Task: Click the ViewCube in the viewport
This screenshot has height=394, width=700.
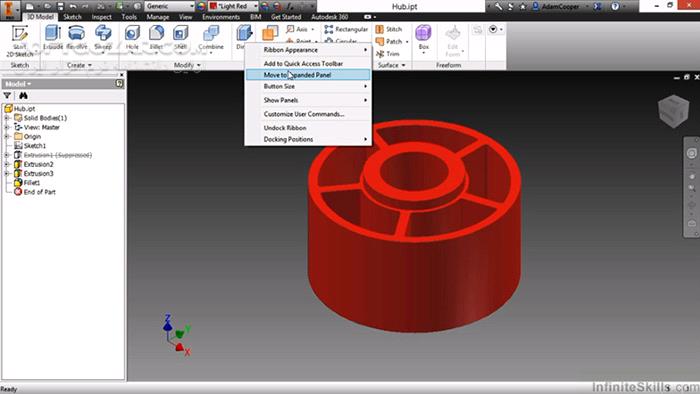Action: pyautogui.click(x=673, y=111)
